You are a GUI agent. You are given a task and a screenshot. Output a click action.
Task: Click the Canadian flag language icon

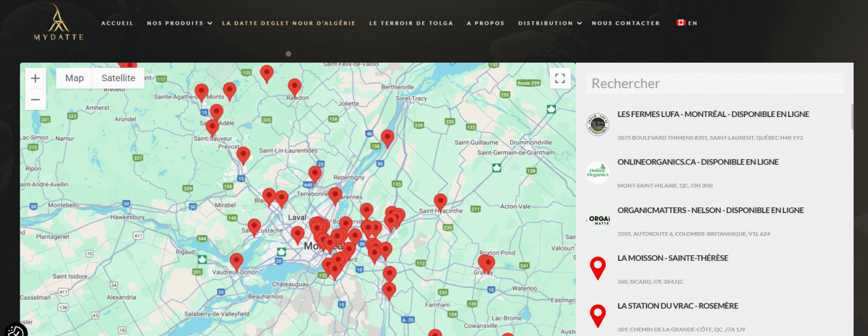point(681,23)
